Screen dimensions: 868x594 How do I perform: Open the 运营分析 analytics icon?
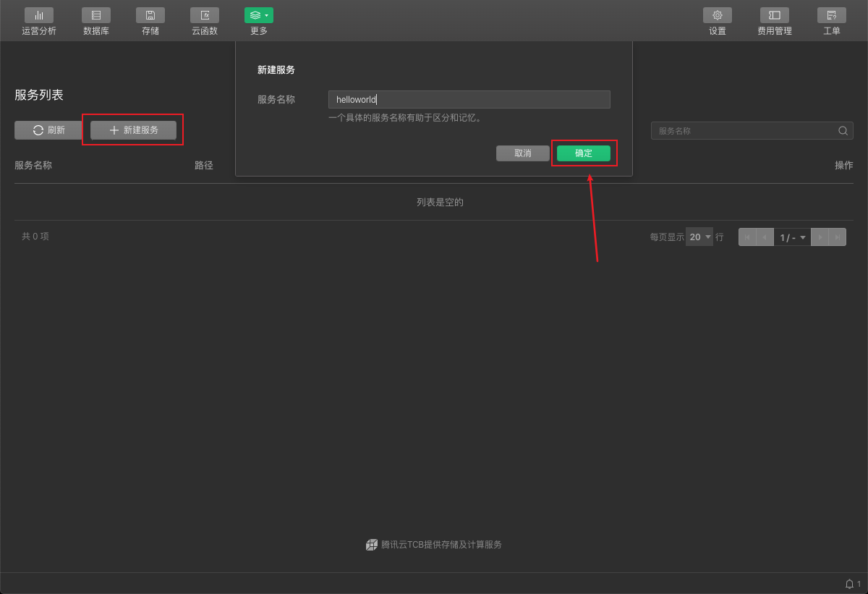coord(39,15)
